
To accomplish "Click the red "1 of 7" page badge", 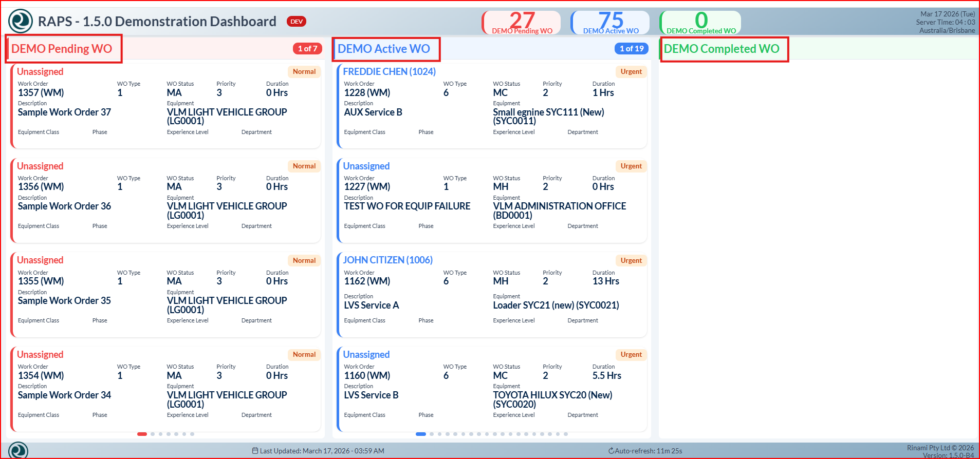I will pyautogui.click(x=307, y=49).
